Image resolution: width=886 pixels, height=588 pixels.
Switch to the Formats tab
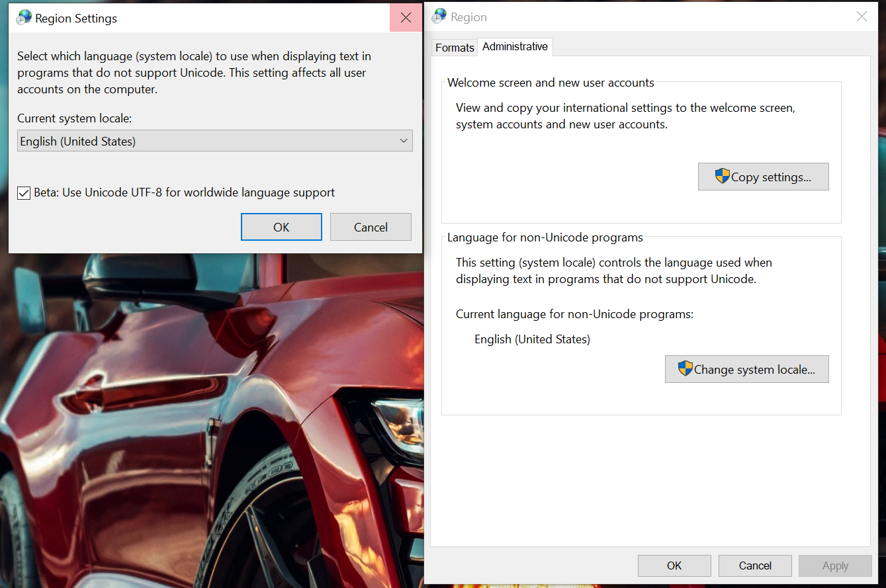point(455,48)
